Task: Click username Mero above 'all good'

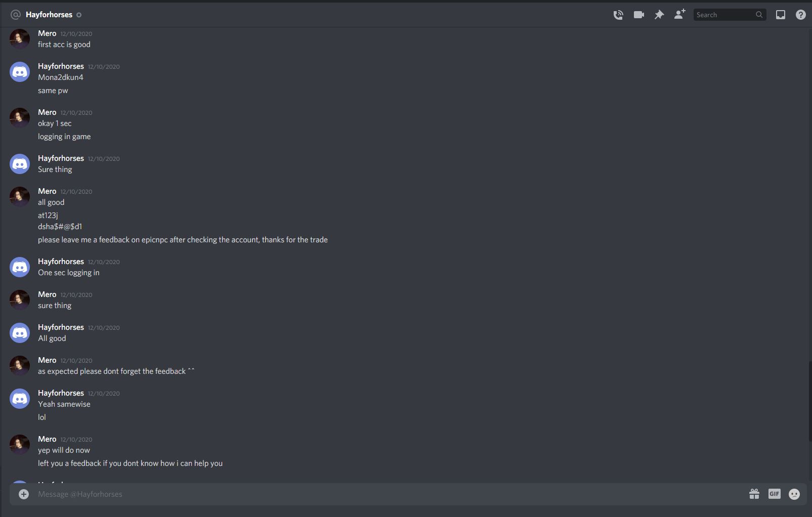Action: tap(47, 191)
